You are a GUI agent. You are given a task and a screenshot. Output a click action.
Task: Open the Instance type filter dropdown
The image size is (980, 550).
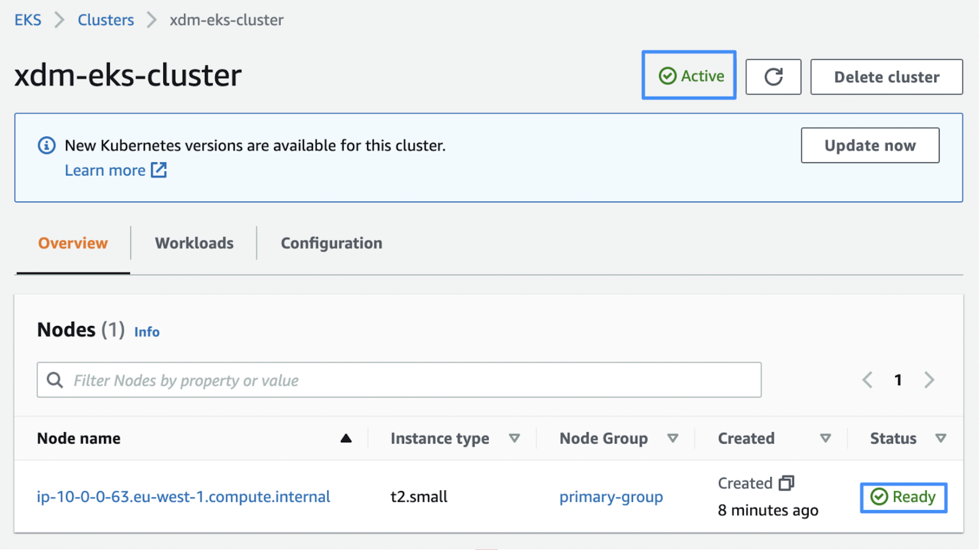pyautogui.click(x=514, y=438)
